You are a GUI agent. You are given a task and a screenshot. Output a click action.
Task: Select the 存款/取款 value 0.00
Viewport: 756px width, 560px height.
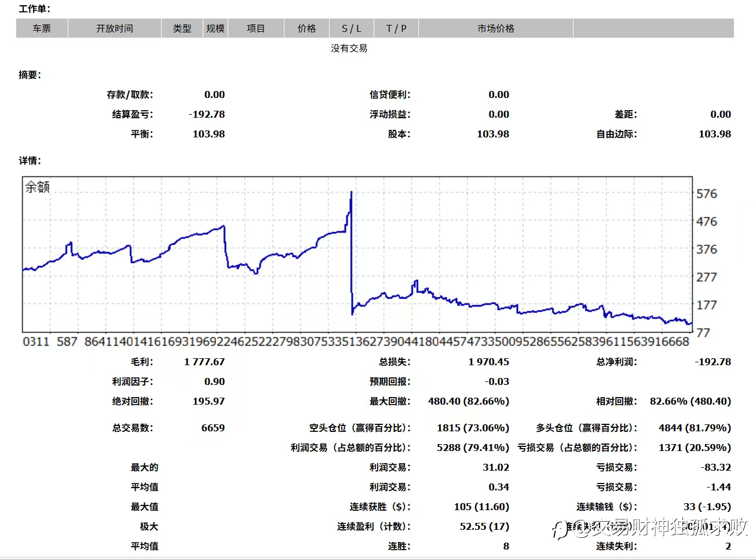pos(214,94)
